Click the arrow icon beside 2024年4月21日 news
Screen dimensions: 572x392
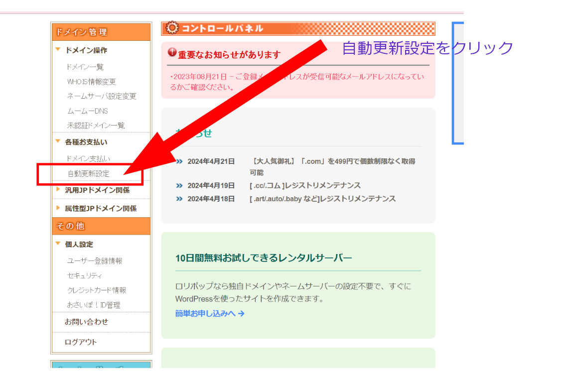[179, 161]
